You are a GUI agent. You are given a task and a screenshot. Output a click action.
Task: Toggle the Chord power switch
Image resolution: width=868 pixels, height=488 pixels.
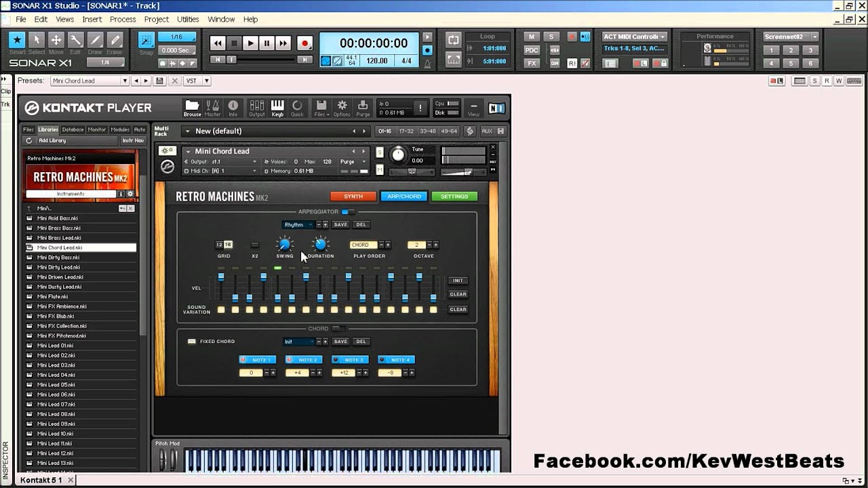(338, 329)
